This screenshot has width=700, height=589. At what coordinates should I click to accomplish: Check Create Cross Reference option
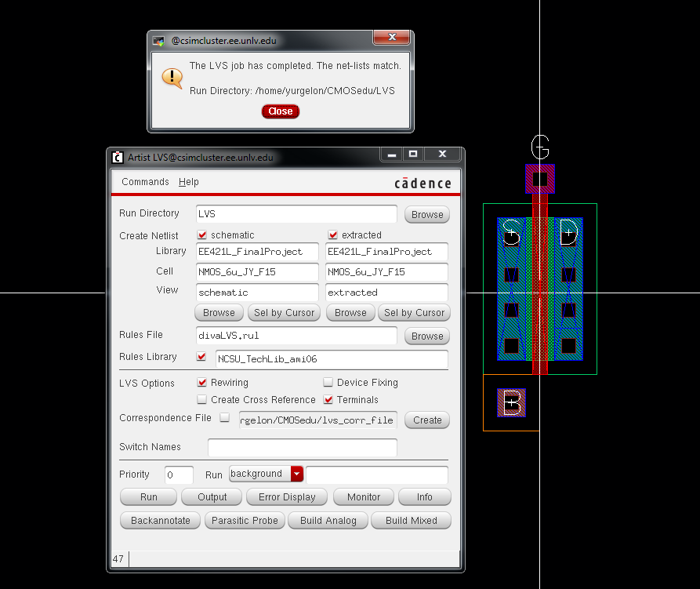click(202, 400)
